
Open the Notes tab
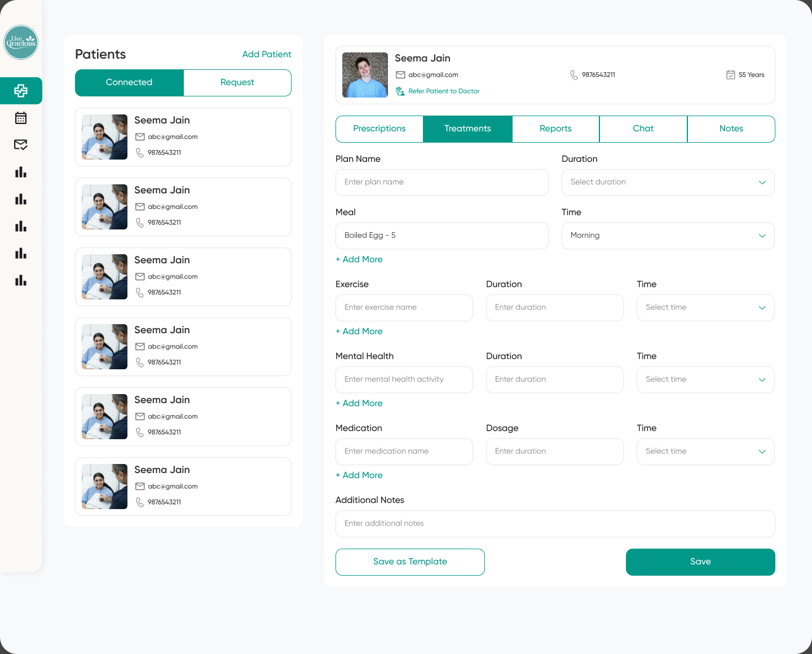731,129
